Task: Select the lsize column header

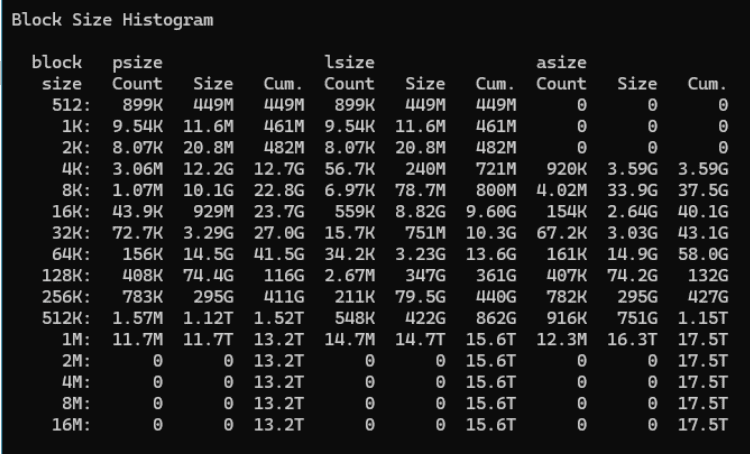Action: [x=349, y=63]
